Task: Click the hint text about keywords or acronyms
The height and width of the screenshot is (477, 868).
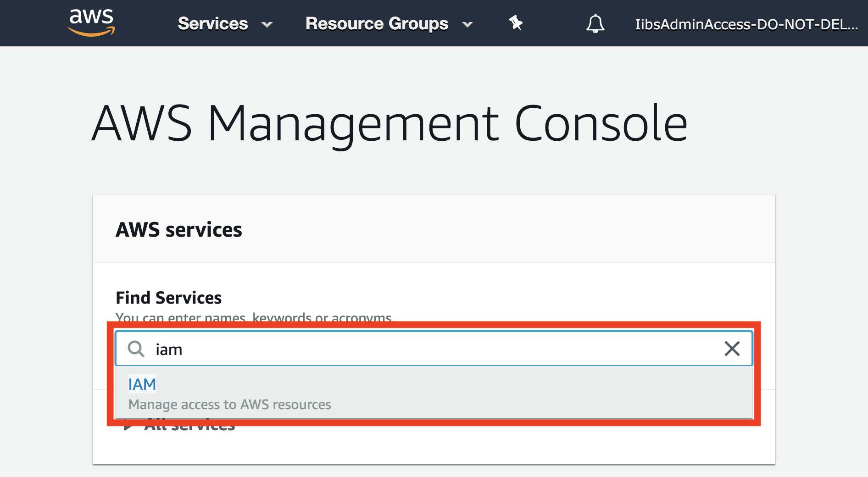Action: click(254, 317)
